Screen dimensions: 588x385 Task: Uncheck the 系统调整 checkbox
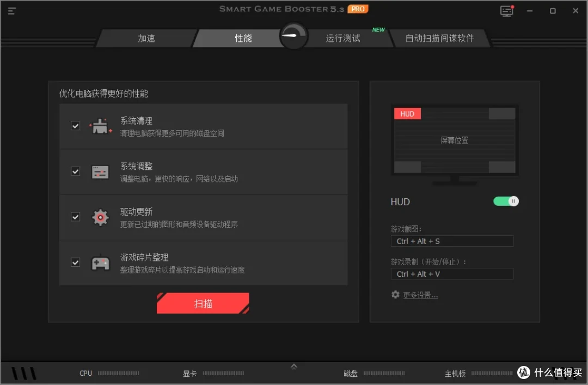75,172
